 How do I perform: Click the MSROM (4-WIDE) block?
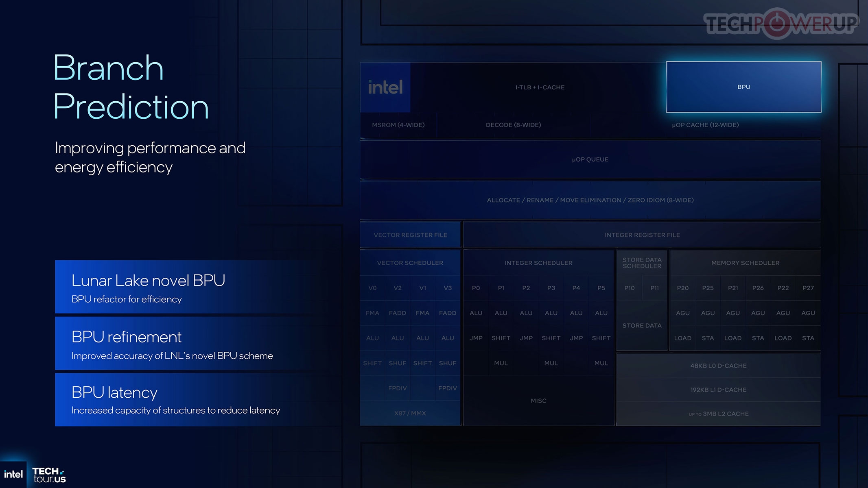398,125
